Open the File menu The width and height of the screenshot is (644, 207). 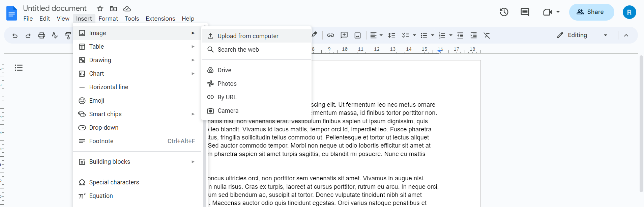click(x=28, y=19)
